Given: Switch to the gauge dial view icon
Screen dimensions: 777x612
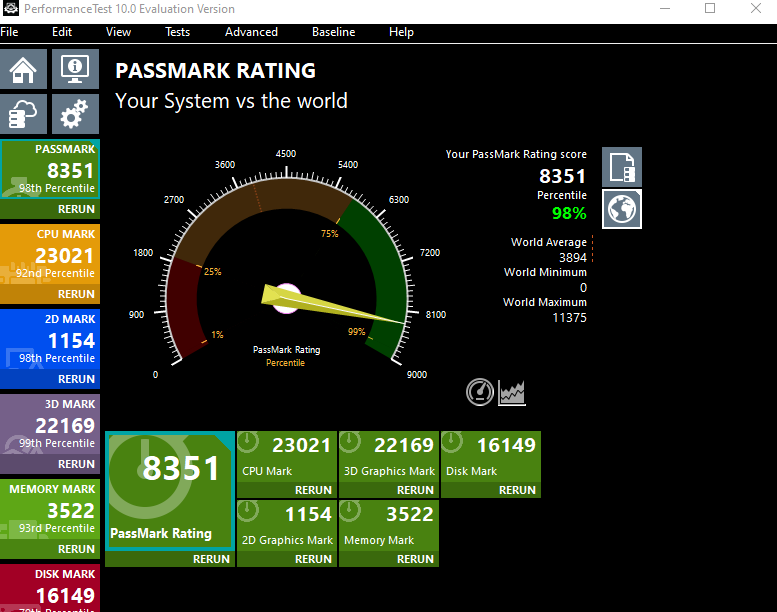Looking at the screenshot, I should (480, 392).
